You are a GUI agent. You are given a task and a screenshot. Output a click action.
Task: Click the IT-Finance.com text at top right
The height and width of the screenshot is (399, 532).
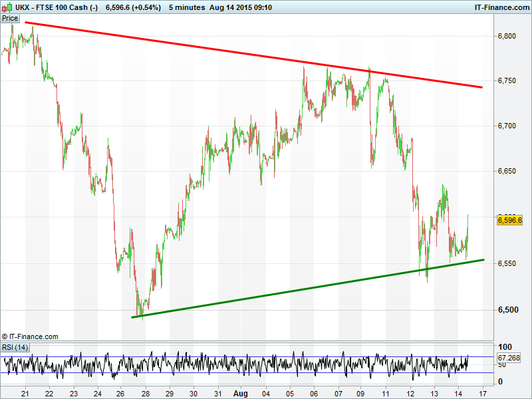(501, 7)
